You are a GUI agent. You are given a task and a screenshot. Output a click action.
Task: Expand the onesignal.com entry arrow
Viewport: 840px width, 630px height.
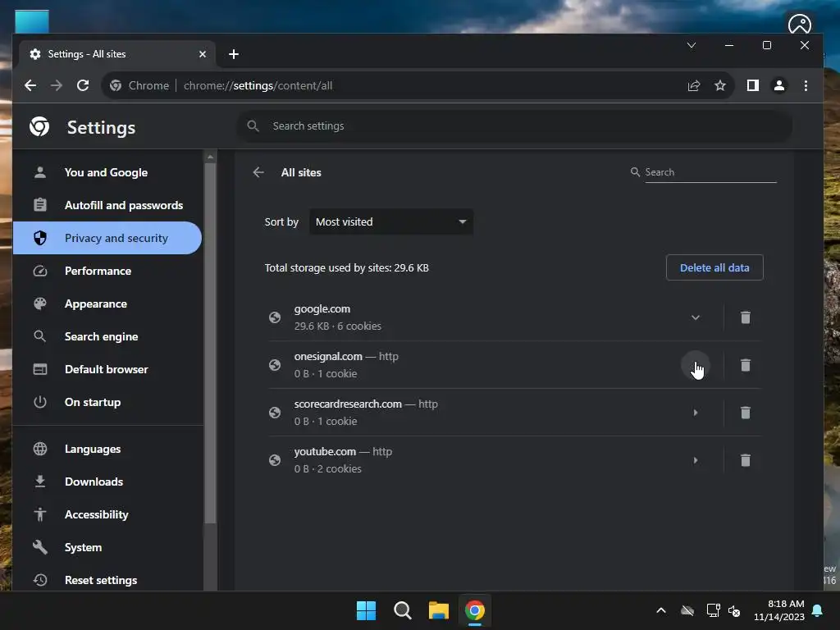click(696, 365)
